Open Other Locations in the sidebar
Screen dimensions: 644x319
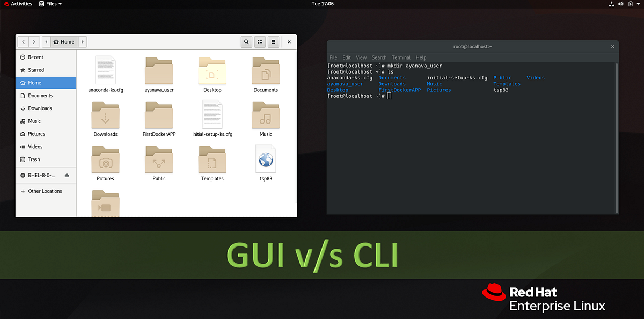[x=45, y=191]
